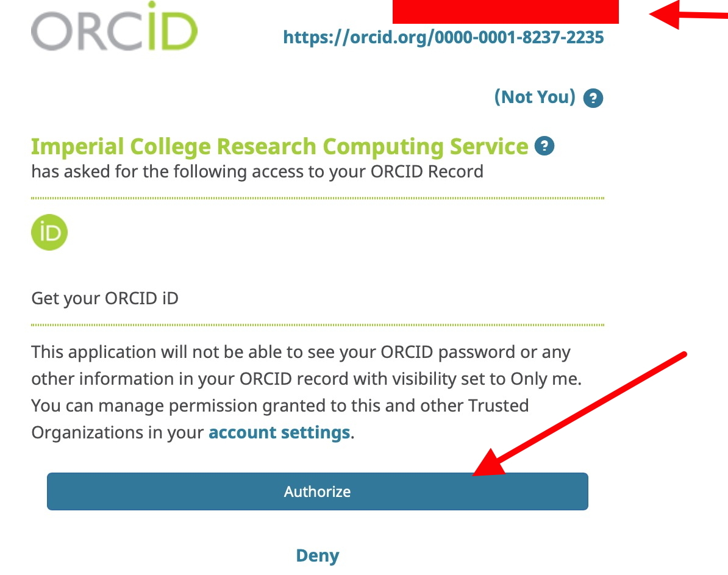This screenshot has width=728, height=575.
Task: Open help icon next to Imperial College heading
Action: (x=544, y=146)
